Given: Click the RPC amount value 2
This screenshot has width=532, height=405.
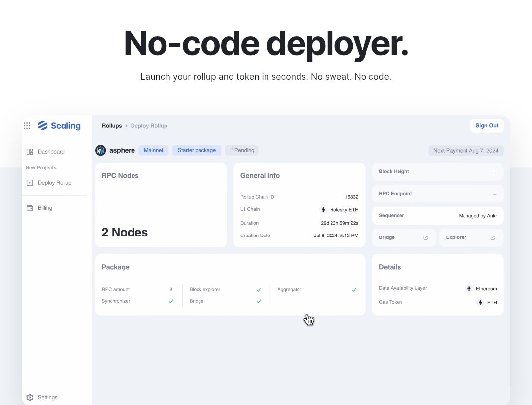Looking at the screenshot, I should pos(171,290).
